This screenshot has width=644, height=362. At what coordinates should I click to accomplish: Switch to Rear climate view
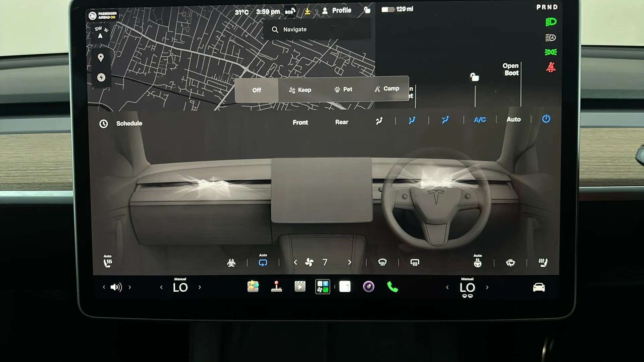[x=342, y=122]
